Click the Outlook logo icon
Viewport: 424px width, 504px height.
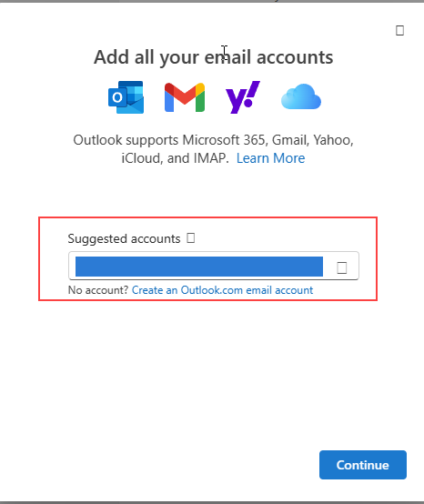pyautogui.click(x=126, y=97)
